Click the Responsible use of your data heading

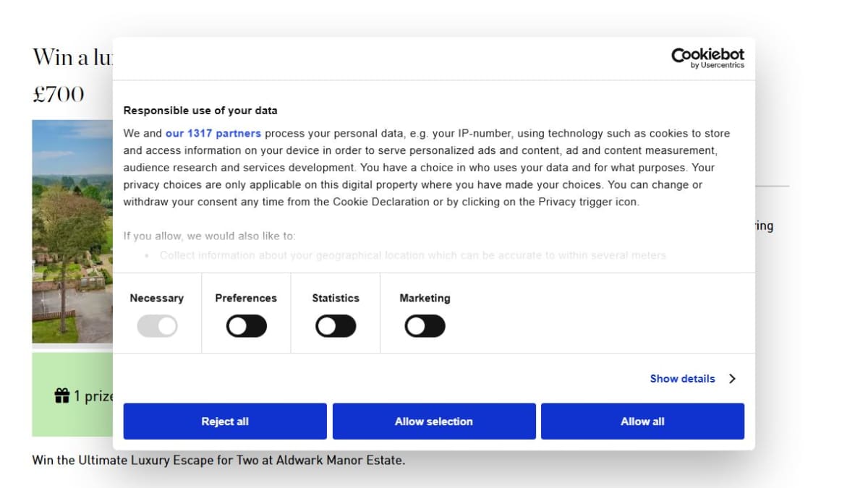[x=200, y=111]
